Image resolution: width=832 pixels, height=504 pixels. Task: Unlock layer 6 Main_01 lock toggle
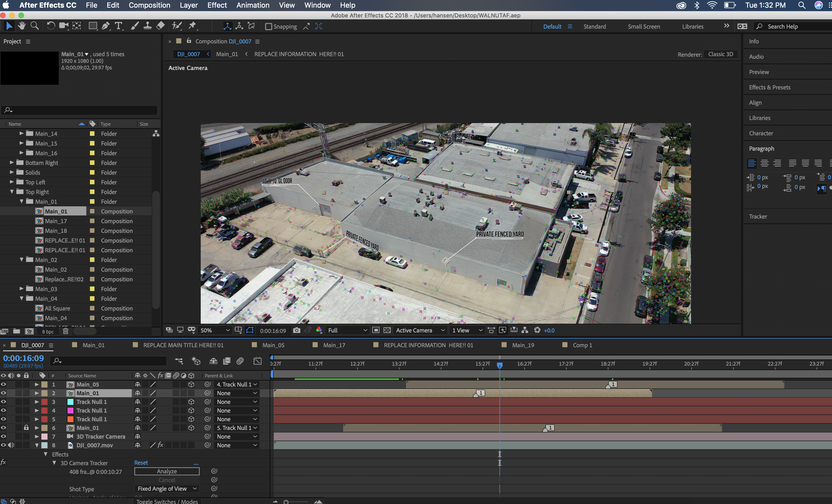click(26, 428)
